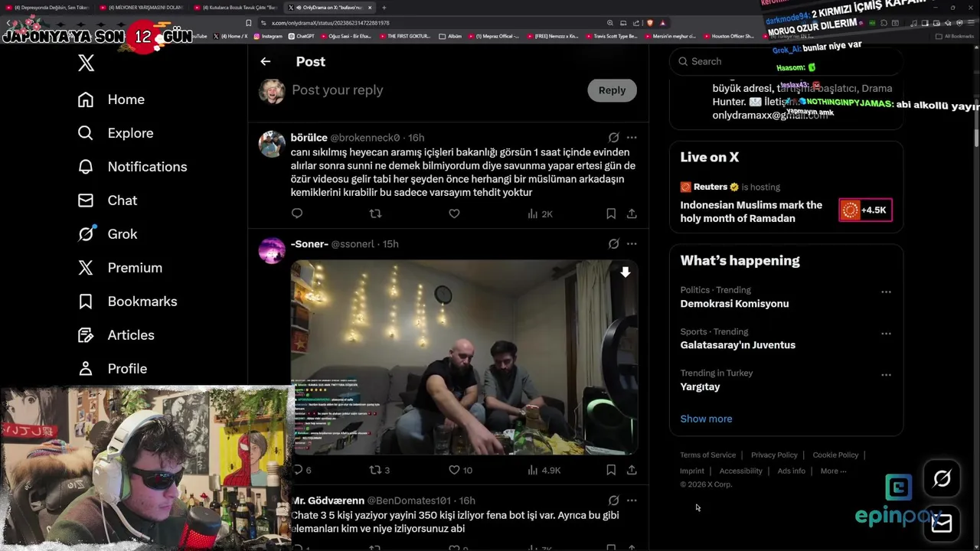The image size is (980, 551).
Task: Bookmark börülce's post
Action: (611, 214)
